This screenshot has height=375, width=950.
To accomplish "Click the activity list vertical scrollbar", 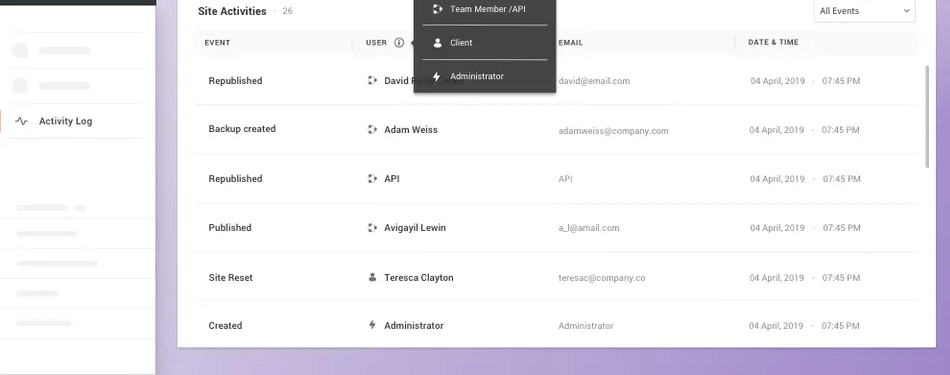I will point(927,117).
